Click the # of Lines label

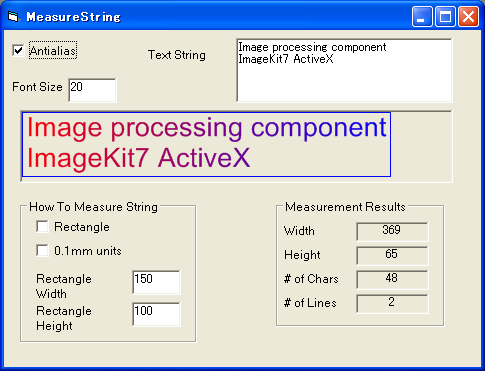(x=310, y=303)
